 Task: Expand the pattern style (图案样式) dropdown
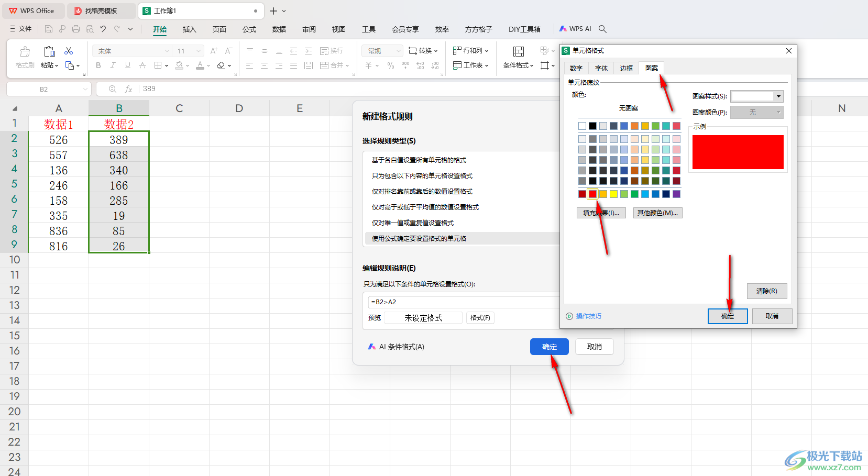(x=778, y=96)
